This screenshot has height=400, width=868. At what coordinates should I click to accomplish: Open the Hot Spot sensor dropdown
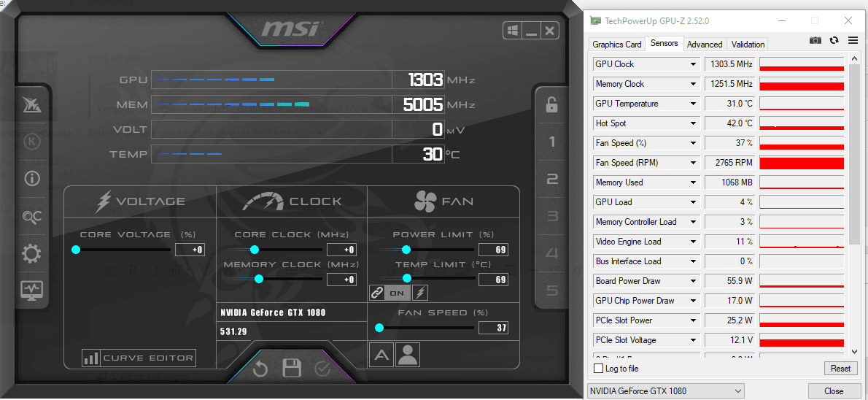tap(693, 123)
